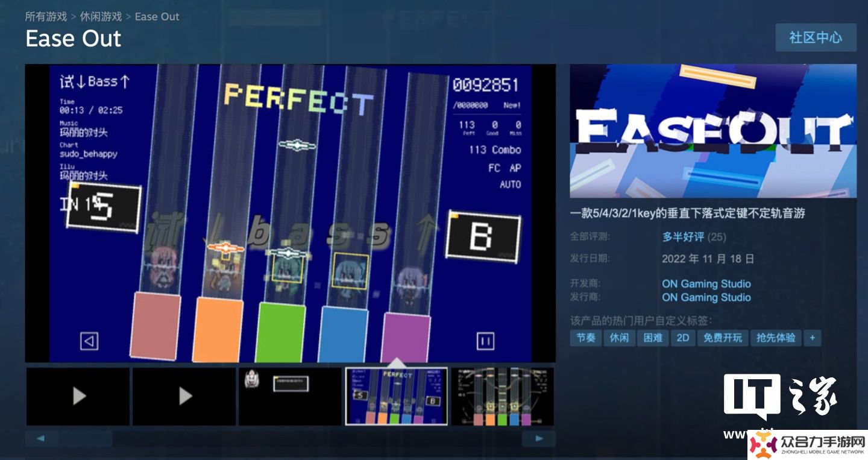This screenshot has width=868, height=460.
Task: Click the Ease Out page title
Action: pos(74,39)
